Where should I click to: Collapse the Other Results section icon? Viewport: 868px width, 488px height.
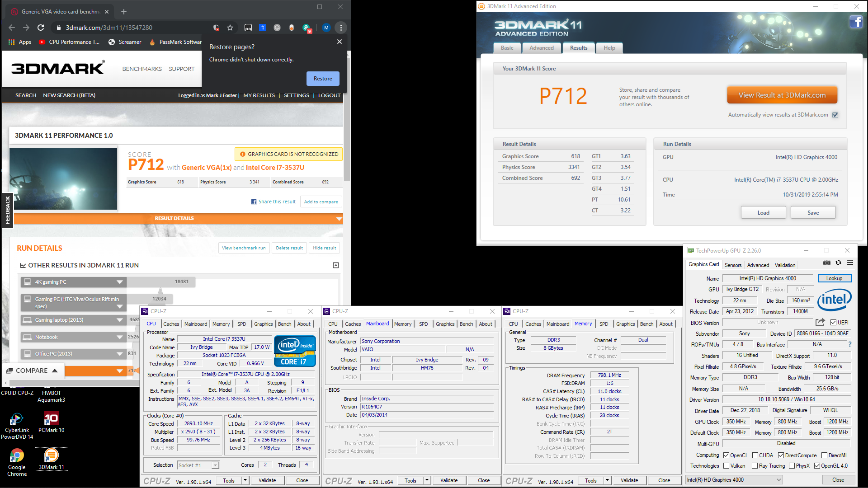point(336,265)
